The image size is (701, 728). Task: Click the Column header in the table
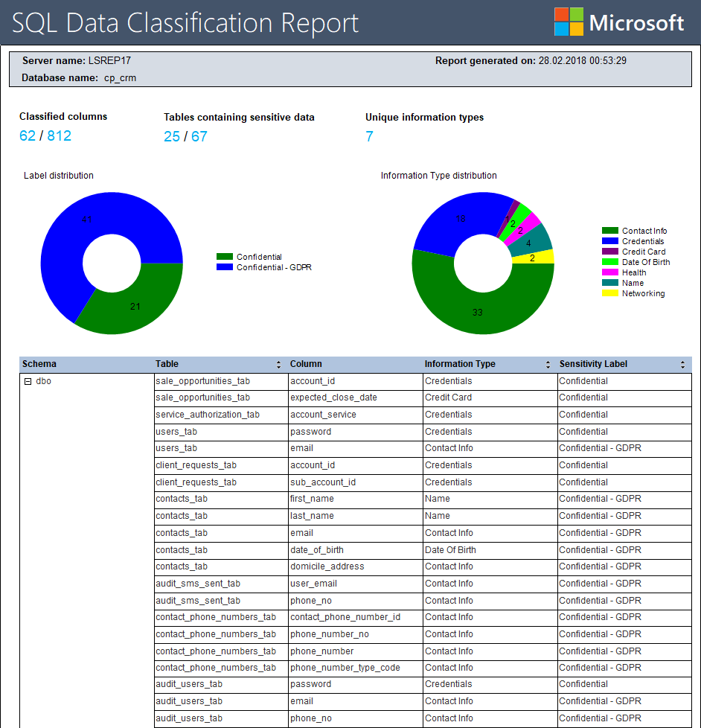coord(306,365)
